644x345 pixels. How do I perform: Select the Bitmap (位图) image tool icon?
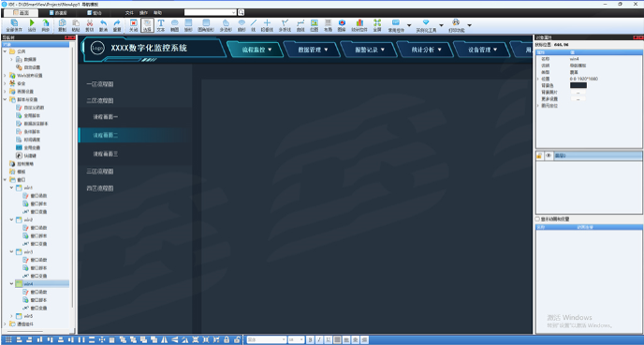point(315,25)
